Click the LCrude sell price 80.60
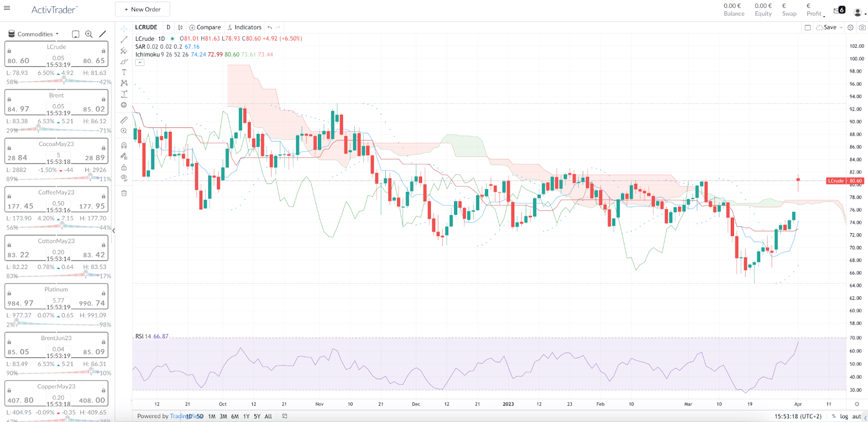This screenshot has width=868, height=422. [19, 61]
